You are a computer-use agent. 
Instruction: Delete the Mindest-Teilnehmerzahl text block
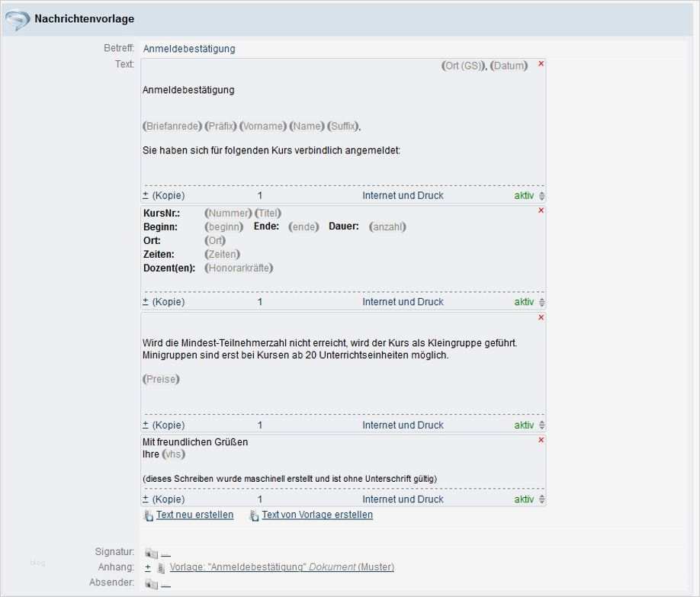pyautogui.click(x=541, y=317)
